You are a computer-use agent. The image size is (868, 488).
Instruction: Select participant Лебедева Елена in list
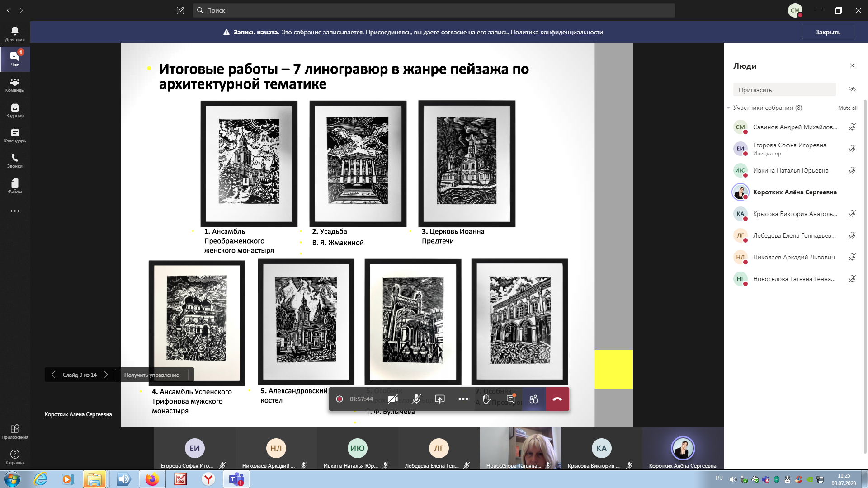tap(795, 235)
